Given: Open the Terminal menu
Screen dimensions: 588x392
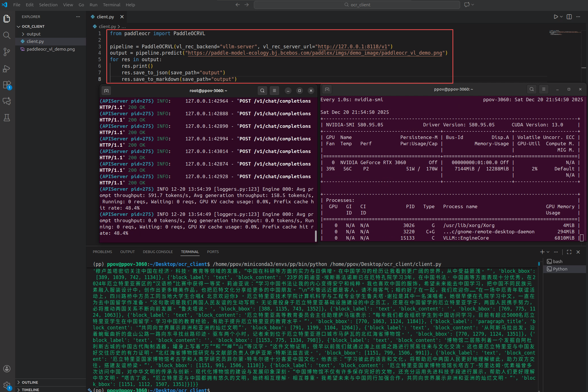Looking at the screenshot, I should pos(111,5).
